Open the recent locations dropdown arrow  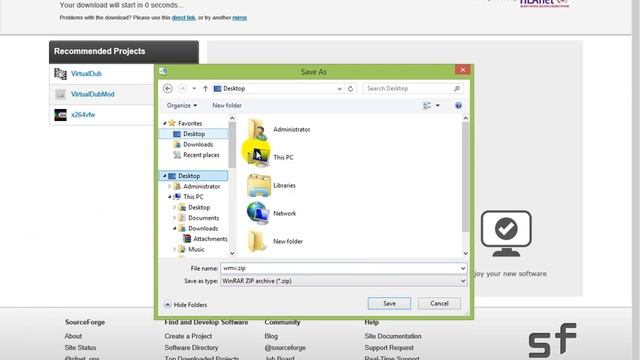[194, 89]
